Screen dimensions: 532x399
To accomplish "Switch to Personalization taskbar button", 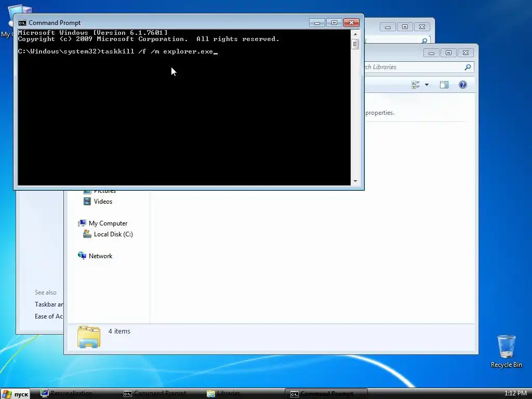I will [66, 394].
